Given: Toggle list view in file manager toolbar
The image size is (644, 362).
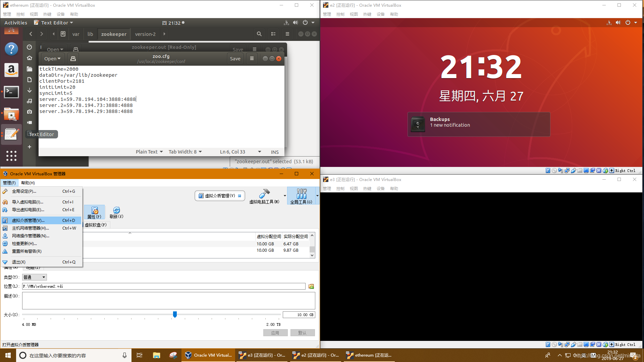Looking at the screenshot, I should tap(273, 34).
